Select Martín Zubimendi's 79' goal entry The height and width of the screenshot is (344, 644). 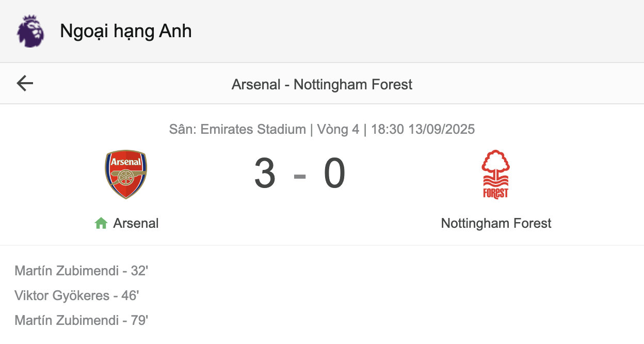tap(82, 320)
